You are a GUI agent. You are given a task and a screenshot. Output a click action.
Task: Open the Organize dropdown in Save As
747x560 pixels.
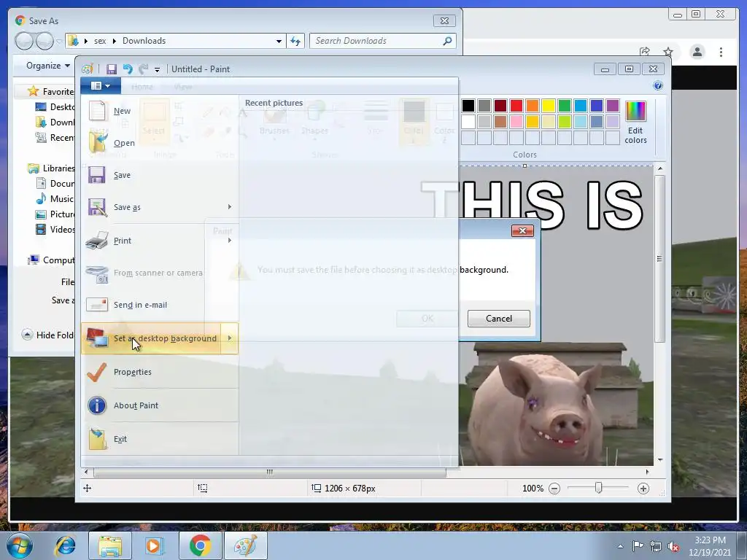48,66
